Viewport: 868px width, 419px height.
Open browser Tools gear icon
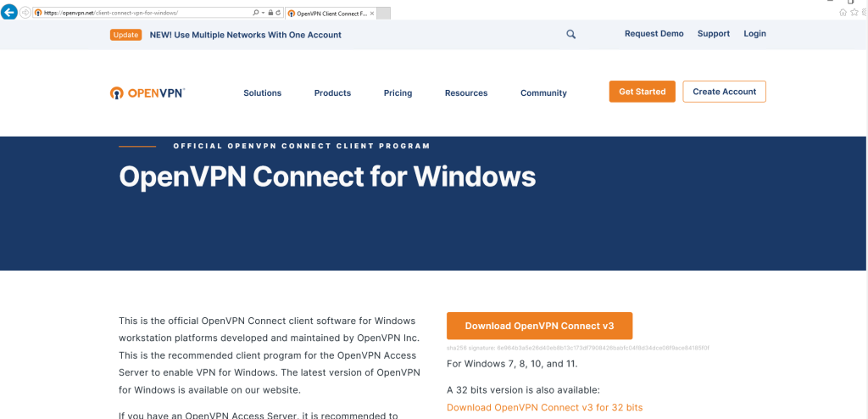point(864,12)
